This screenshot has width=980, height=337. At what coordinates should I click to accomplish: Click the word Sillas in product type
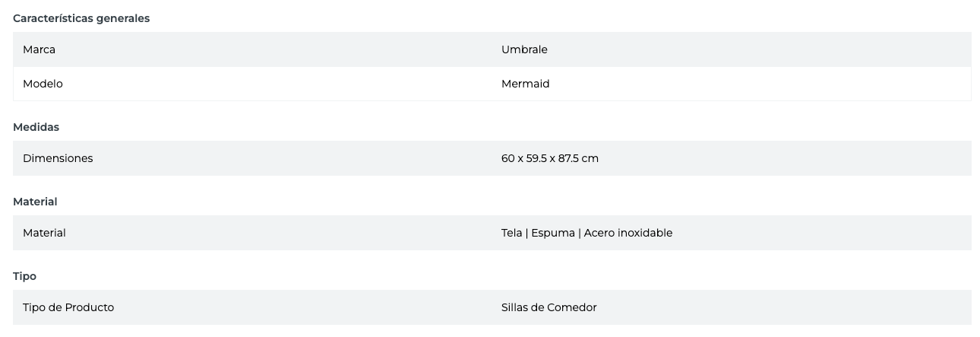coord(515,307)
